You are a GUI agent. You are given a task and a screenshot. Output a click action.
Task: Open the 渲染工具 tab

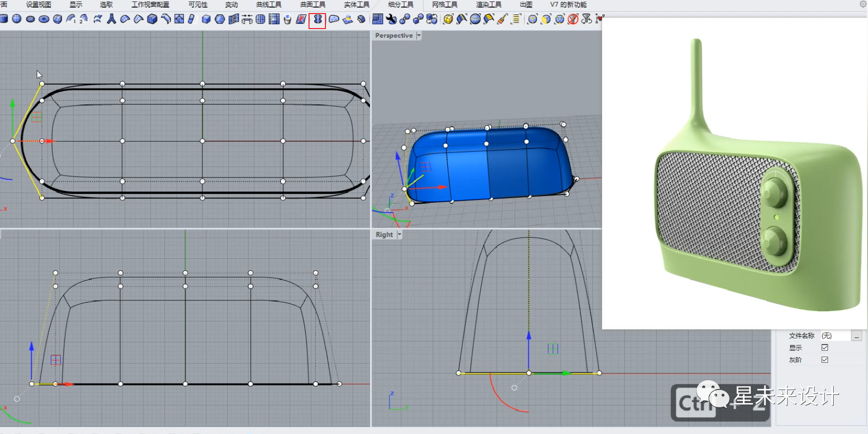tap(489, 4)
